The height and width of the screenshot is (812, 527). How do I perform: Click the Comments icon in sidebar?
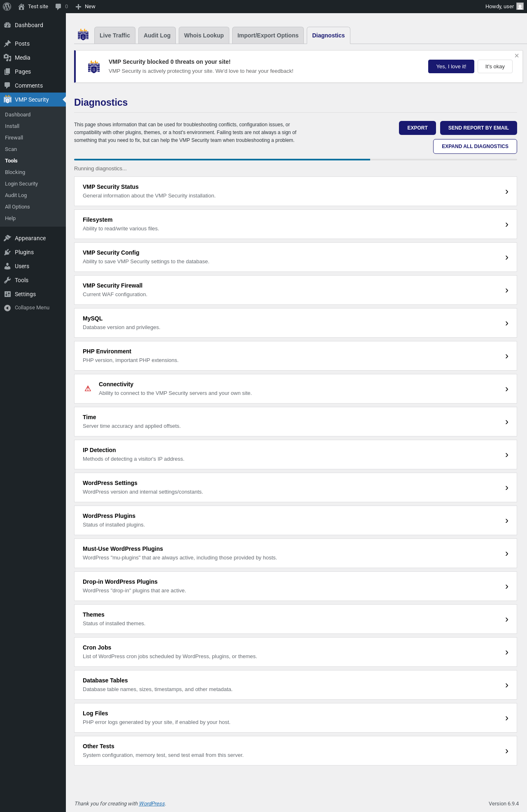coord(7,86)
